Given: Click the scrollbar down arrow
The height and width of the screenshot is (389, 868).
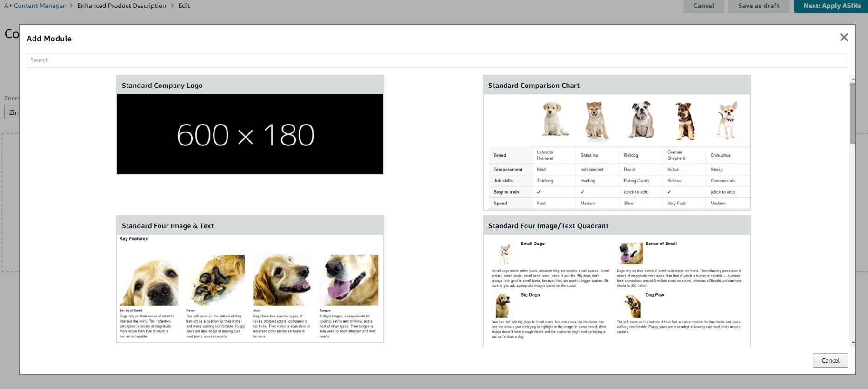Looking at the screenshot, I should [853, 343].
